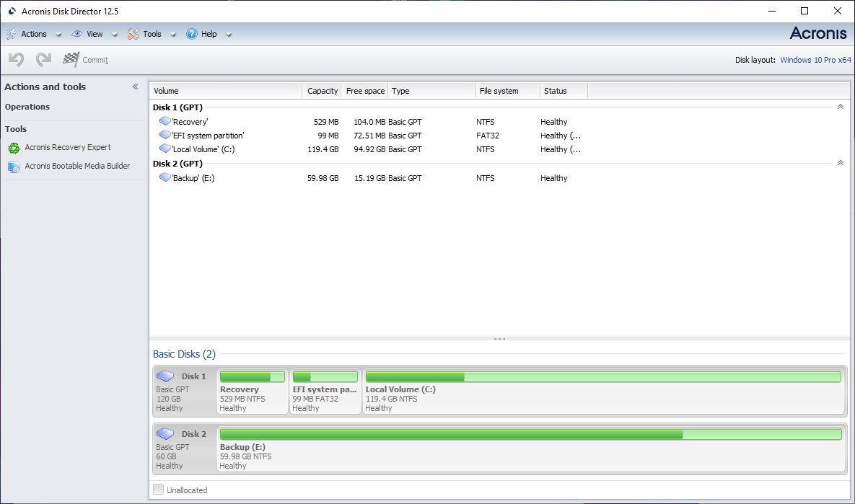Select the 'EFI system partition' row
Image resolution: width=855 pixels, height=504 pixels.
point(208,136)
